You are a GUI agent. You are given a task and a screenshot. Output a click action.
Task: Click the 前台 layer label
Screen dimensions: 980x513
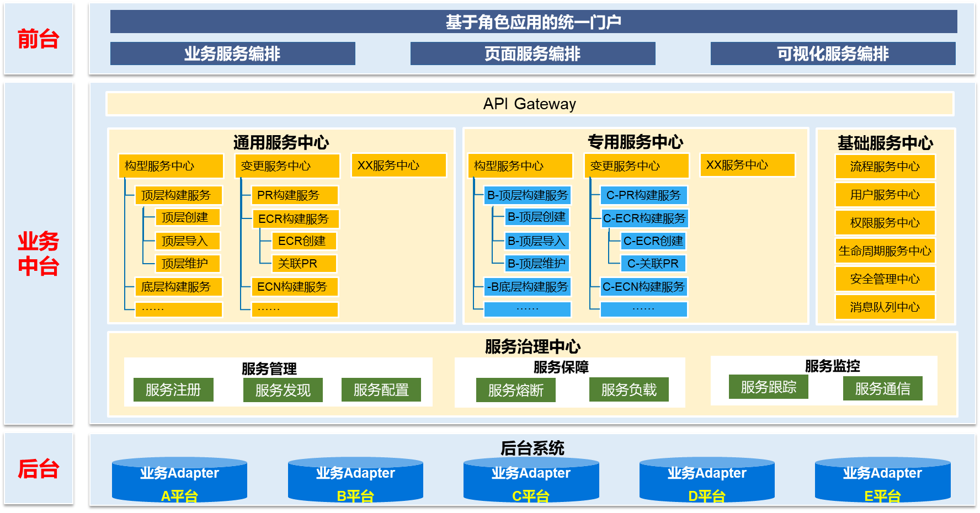[38, 39]
